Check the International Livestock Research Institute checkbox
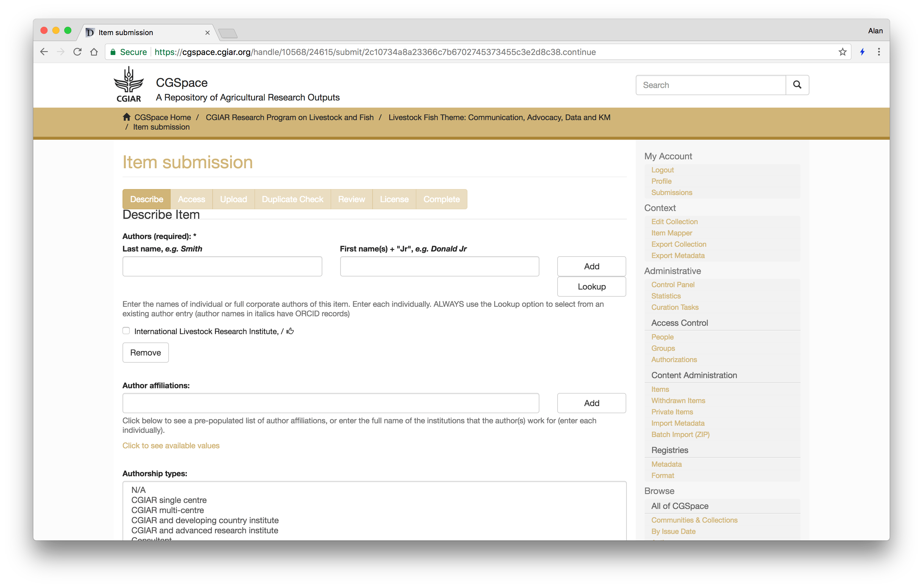 (126, 330)
